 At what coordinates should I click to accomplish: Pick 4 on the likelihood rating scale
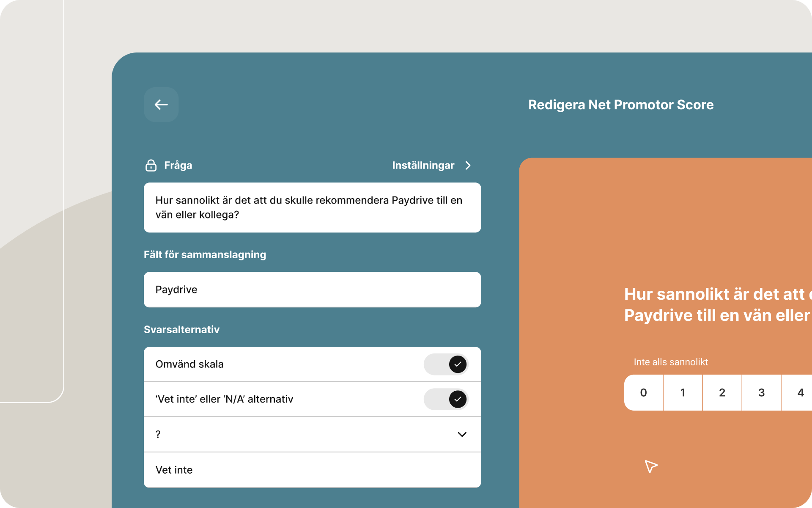click(801, 392)
